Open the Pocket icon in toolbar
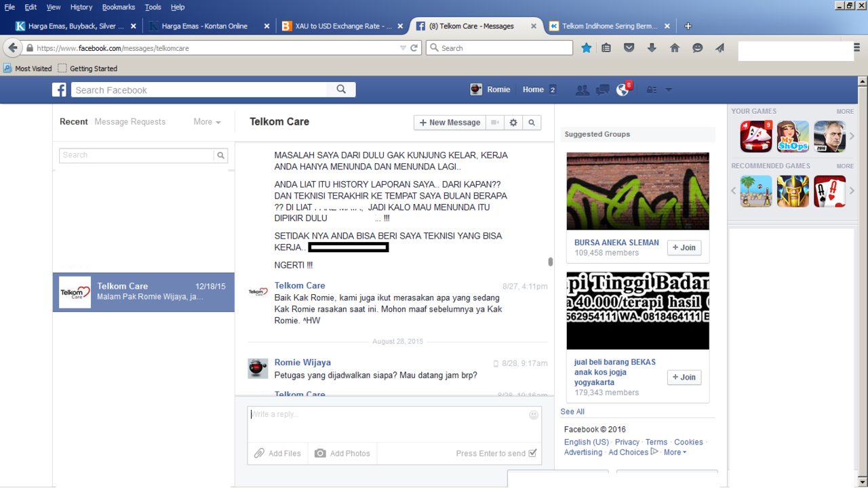868x488 pixels. pos(629,48)
